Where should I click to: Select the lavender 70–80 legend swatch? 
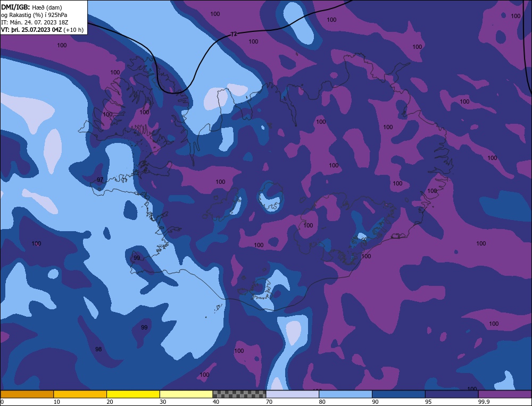293,394
